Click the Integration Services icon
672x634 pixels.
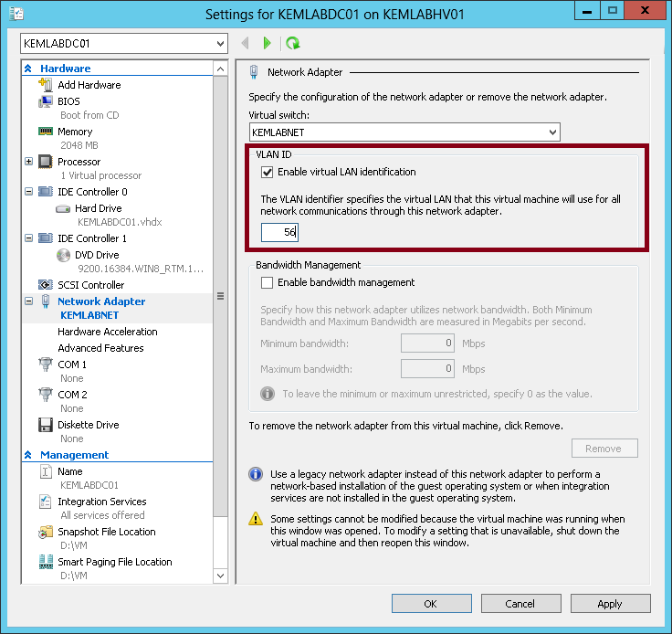(x=46, y=502)
